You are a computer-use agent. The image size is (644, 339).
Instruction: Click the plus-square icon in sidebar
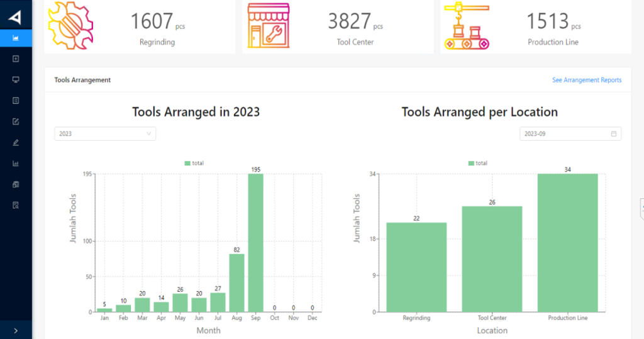click(16, 59)
